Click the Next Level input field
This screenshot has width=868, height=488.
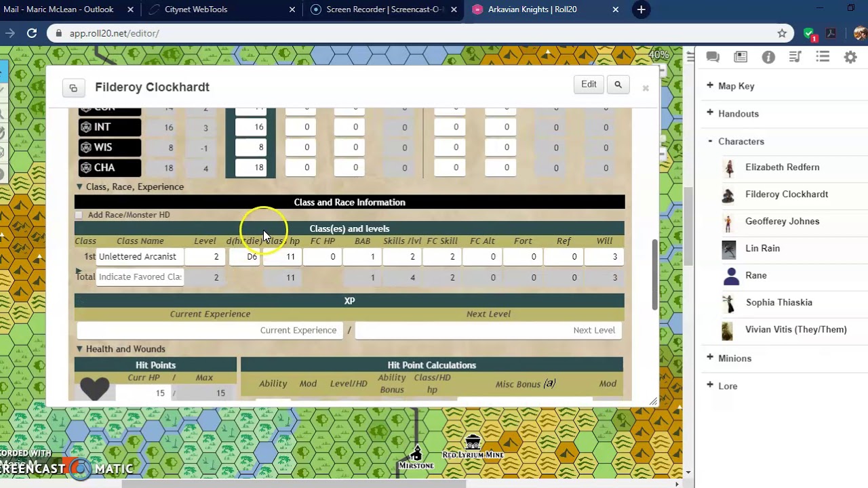(x=488, y=330)
